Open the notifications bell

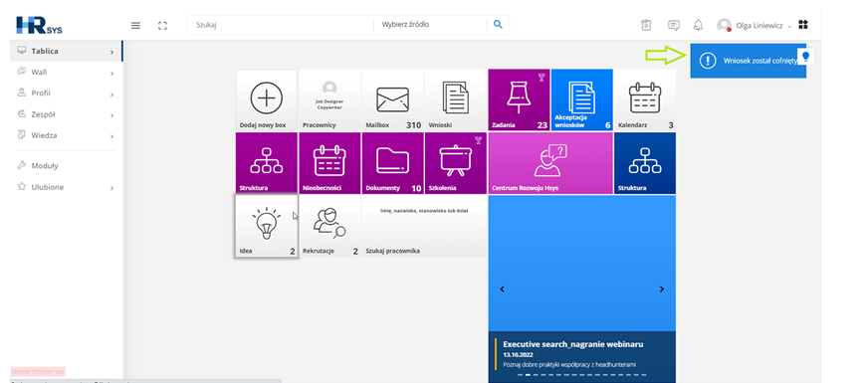(x=698, y=25)
